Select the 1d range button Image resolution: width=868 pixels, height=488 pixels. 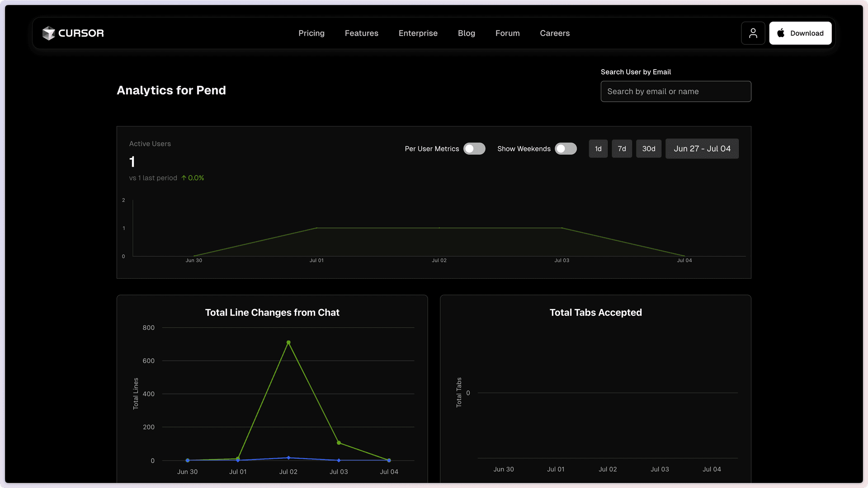[x=598, y=149]
